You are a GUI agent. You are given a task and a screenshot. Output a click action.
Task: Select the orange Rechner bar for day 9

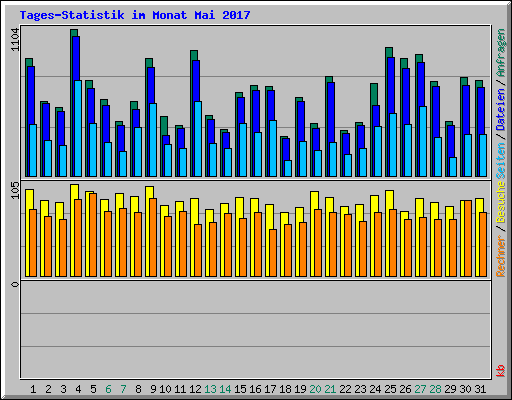click(153, 237)
